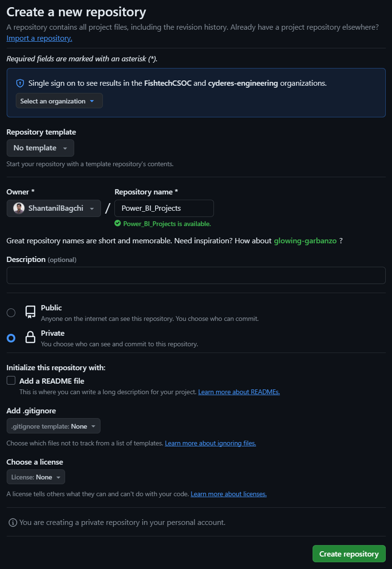Enable the Add a README file checkbox

11,381
